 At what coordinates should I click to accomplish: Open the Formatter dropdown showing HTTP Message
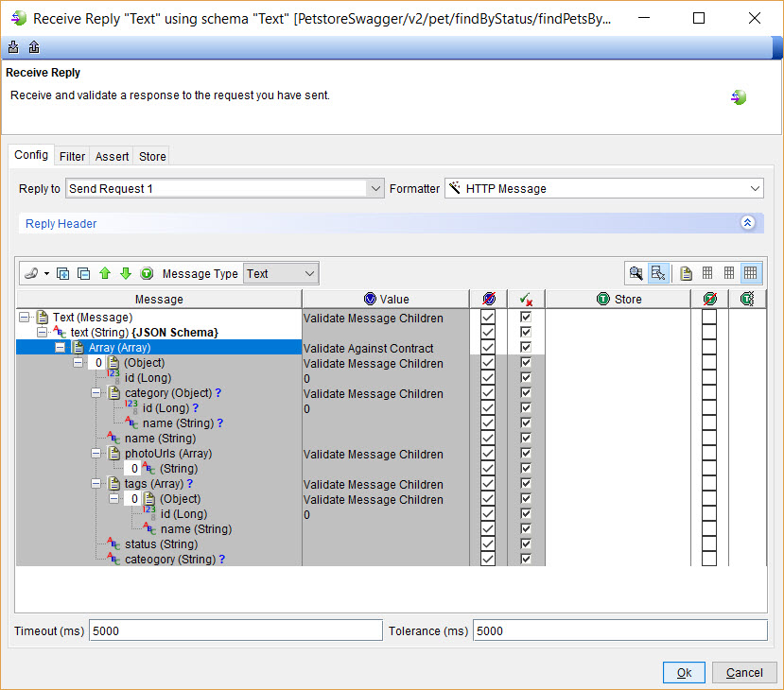755,187
